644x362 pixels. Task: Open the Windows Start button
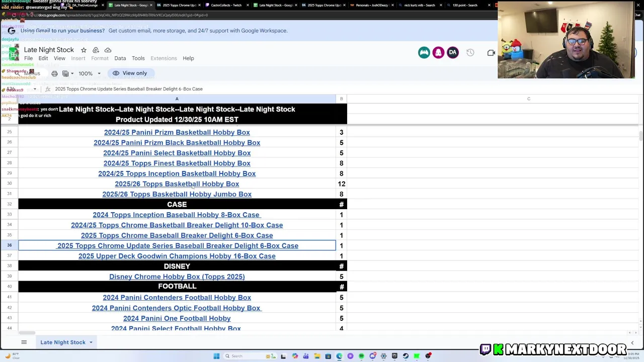pos(216,356)
